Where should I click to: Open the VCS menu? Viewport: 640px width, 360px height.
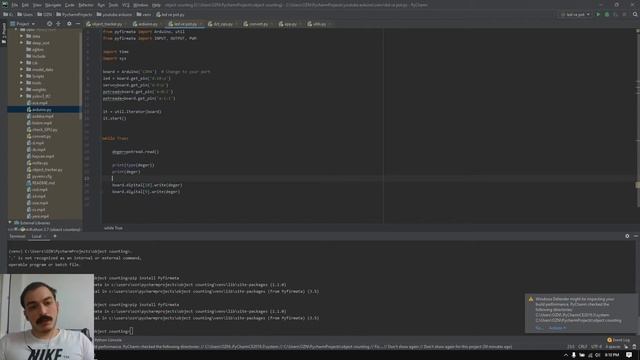tap(126, 5)
